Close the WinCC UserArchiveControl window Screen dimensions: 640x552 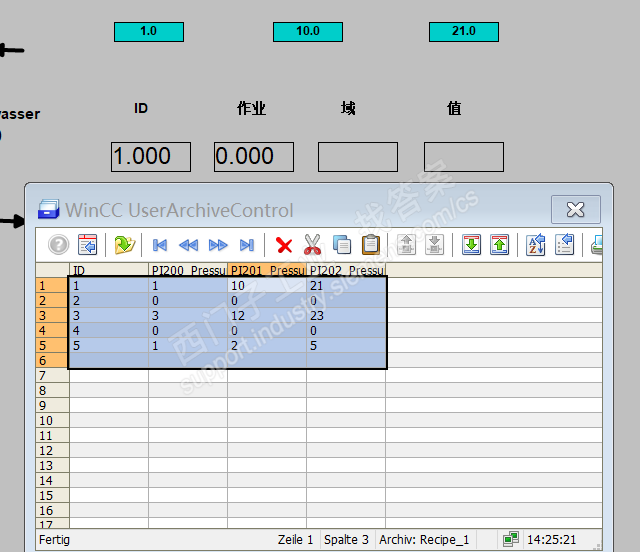[x=576, y=209]
